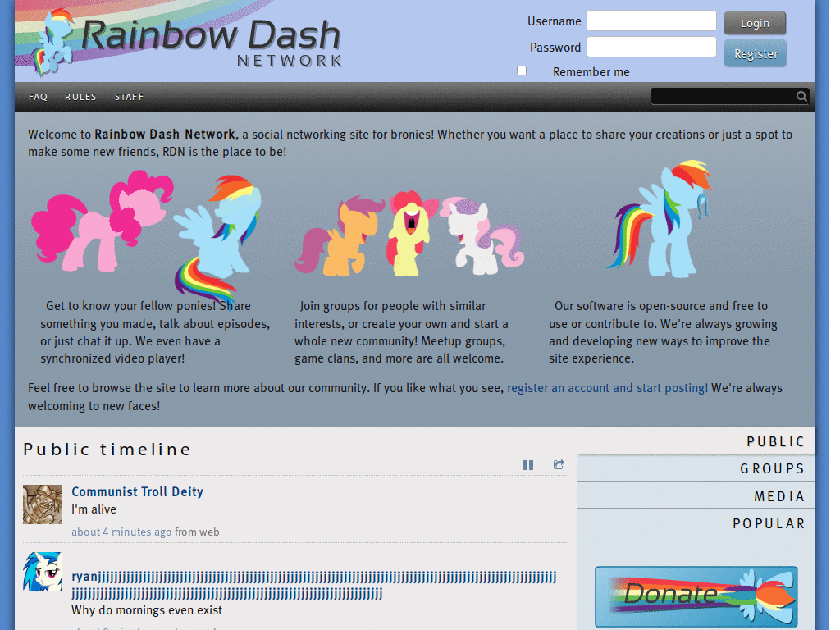This screenshot has width=840, height=630.
Task: Click the Rainbow Dash open-source image
Action: (x=660, y=218)
